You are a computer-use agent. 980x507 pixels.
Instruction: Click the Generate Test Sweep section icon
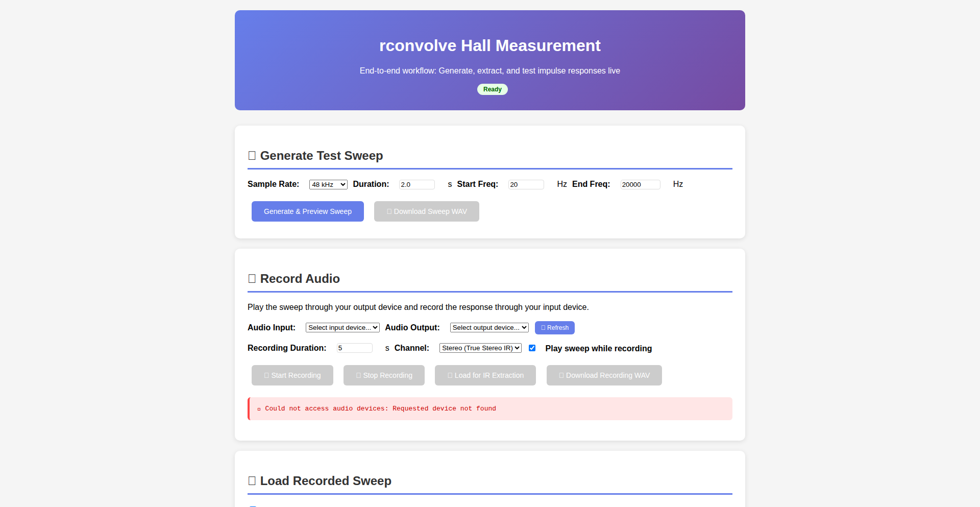(x=252, y=155)
